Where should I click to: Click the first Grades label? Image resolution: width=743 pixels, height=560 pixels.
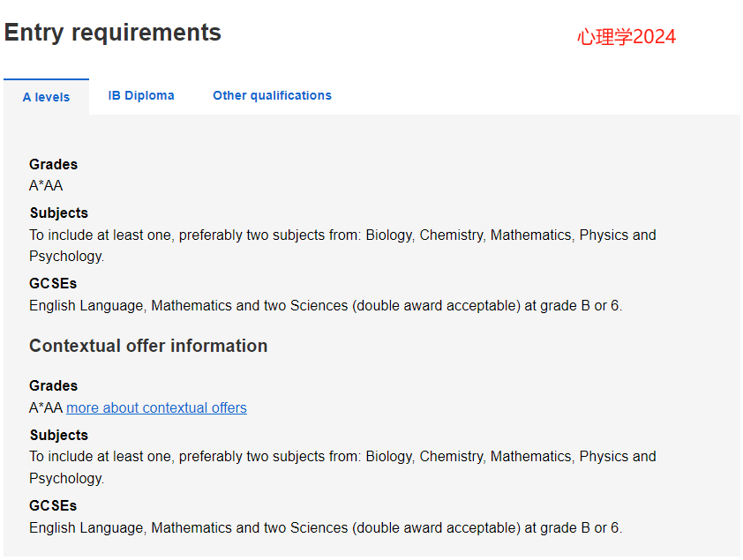click(x=54, y=164)
